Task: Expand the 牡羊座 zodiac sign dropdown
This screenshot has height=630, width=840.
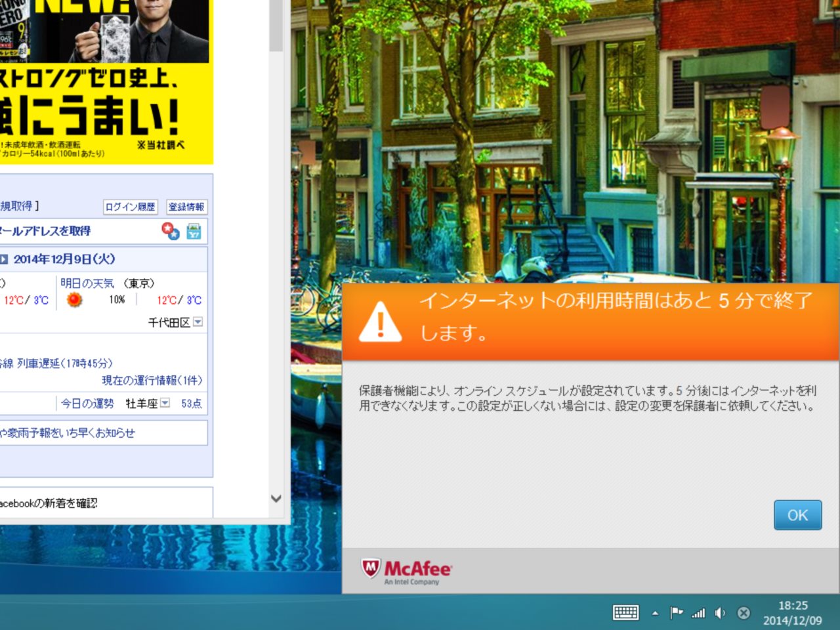Action: pos(165,403)
